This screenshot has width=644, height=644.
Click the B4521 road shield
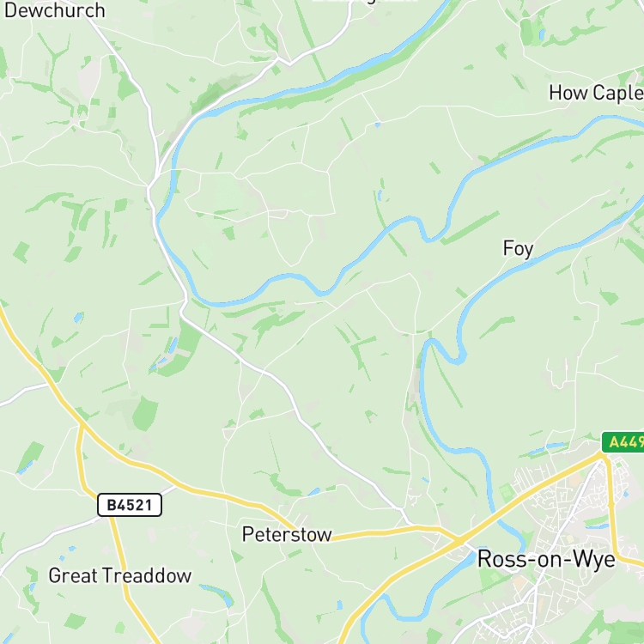click(130, 505)
